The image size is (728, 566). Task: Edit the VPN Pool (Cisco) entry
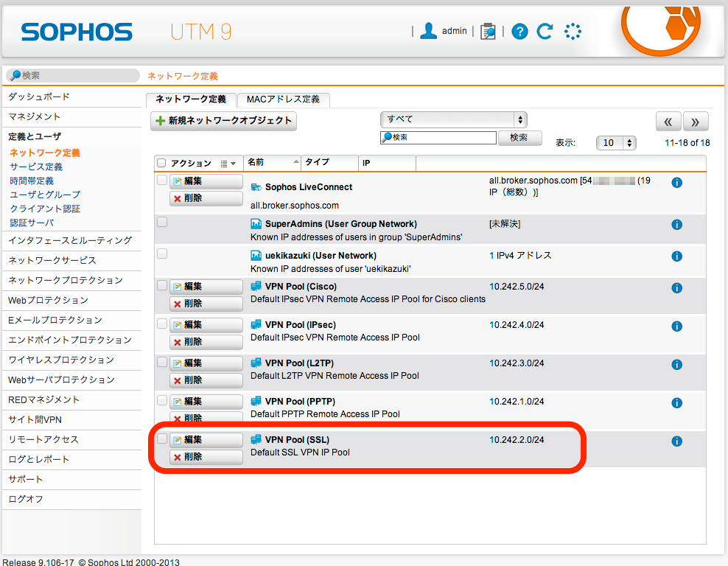coord(206,287)
